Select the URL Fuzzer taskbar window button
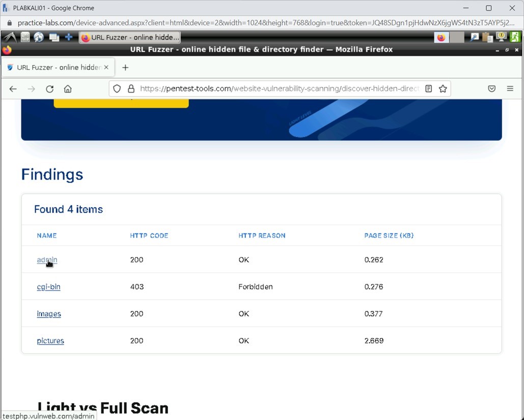The width and height of the screenshot is (524, 420). coord(130,37)
